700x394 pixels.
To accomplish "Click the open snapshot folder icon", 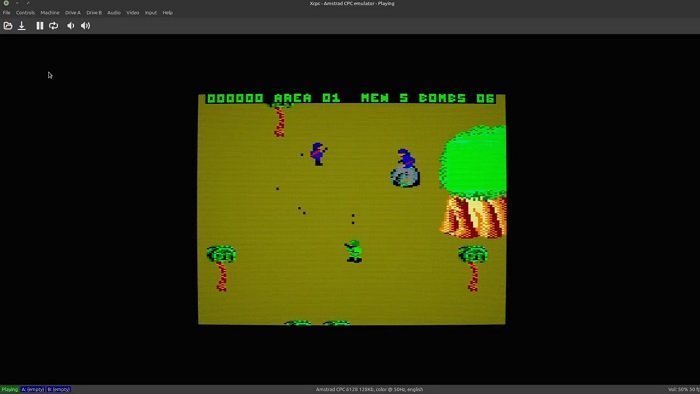I will [8, 26].
